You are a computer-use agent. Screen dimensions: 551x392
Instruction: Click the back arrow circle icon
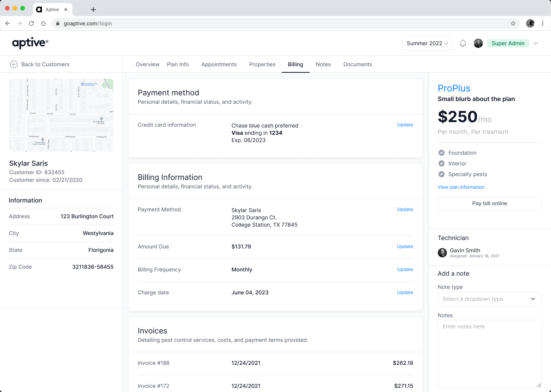click(x=14, y=64)
